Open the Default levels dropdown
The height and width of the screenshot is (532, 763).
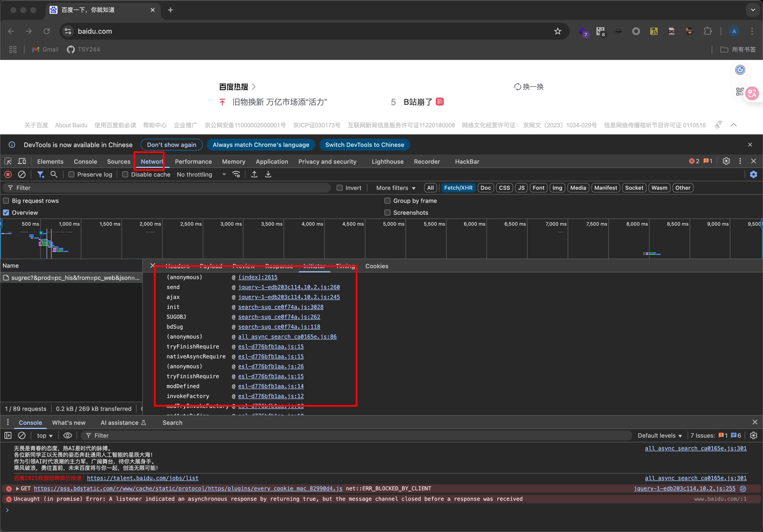[660, 435]
